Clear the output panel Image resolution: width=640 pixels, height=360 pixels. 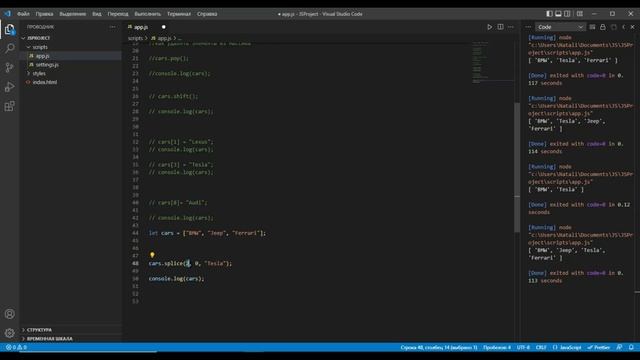coord(592,27)
